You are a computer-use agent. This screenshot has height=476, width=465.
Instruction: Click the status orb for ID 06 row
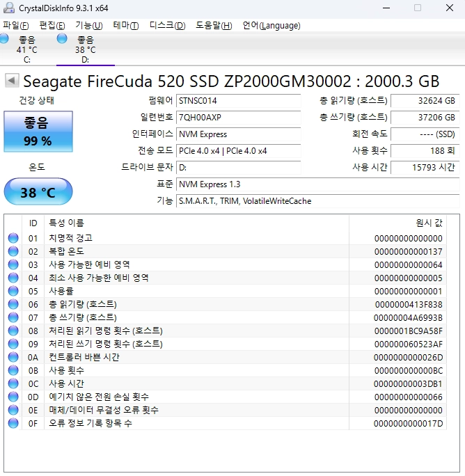[13, 304]
